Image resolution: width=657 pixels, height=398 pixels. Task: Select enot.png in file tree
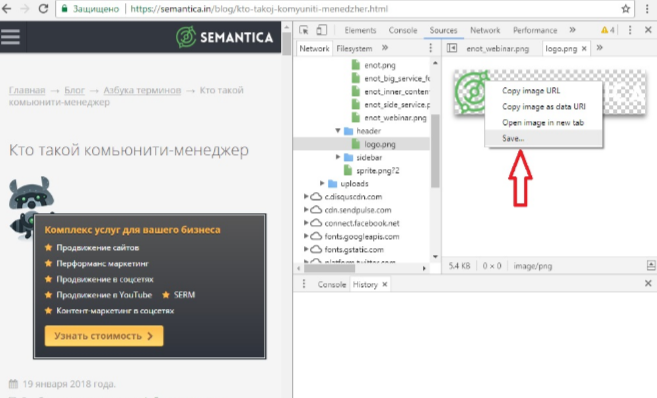tap(380, 65)
